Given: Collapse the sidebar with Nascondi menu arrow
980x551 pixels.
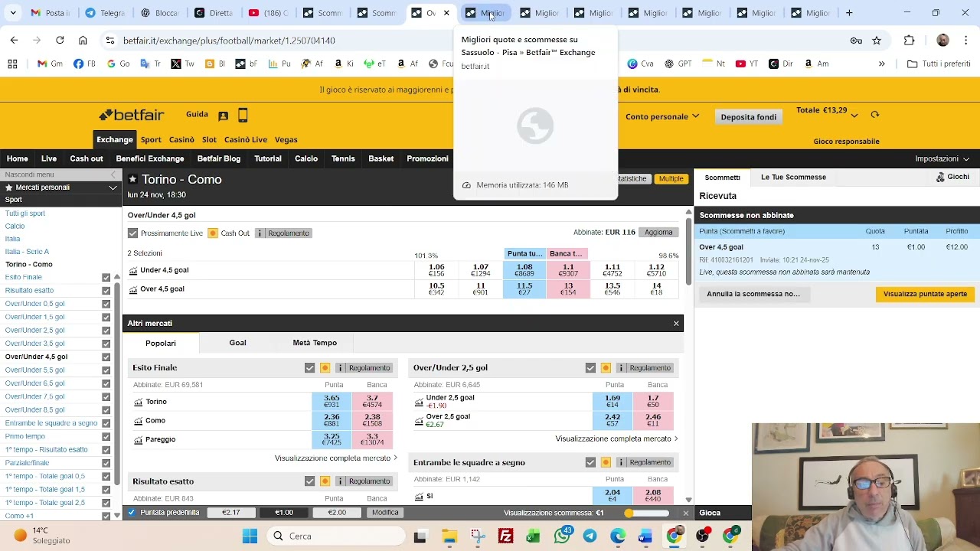Looking at the screenshot, I should [x=112, y=174].
